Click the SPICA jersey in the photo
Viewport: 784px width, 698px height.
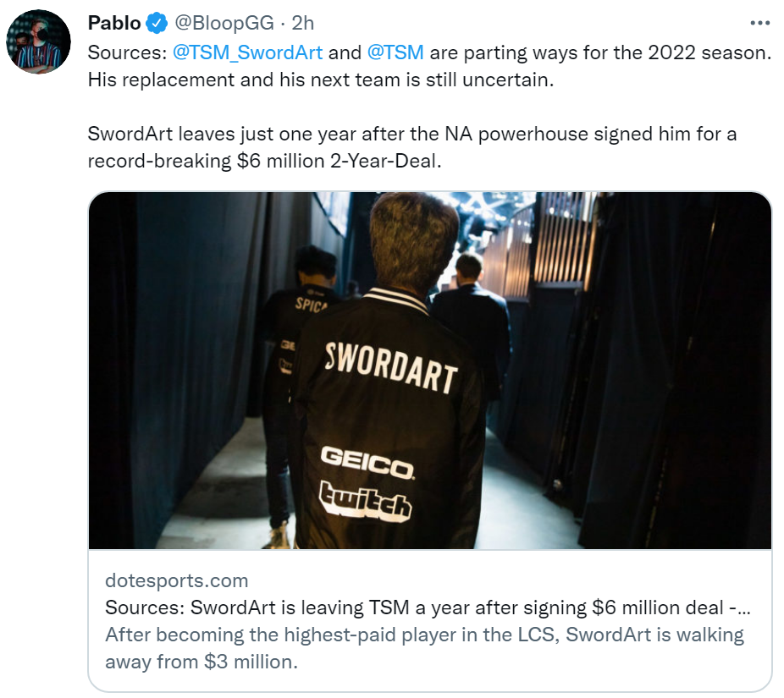pos(310,304)
